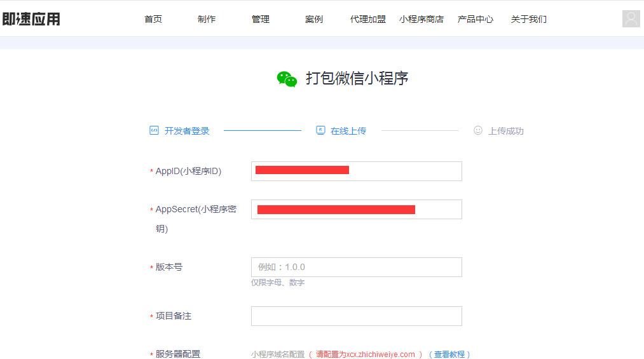Select the 上传成功 step label
Image resolution: width=644 pixels, height=359 pixels.
click(x=505, y=131)
